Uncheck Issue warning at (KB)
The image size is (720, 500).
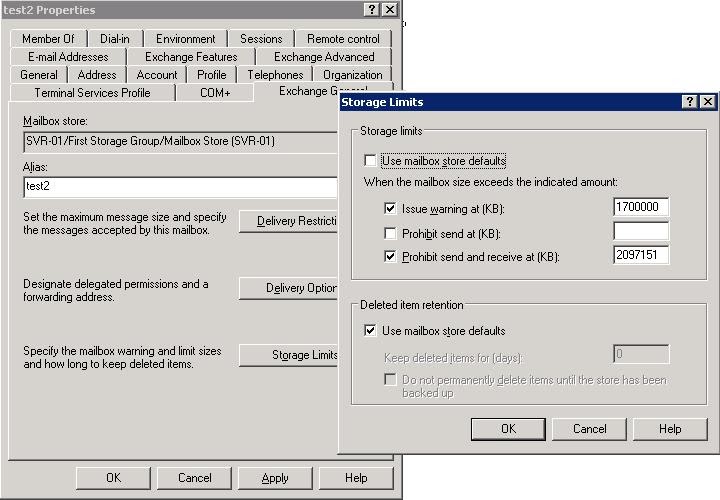click(390, 208)
